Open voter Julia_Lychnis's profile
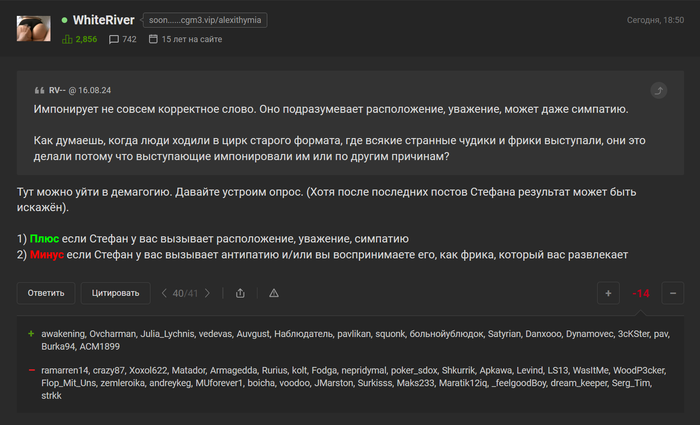The image size is (700, 425). tap(167, 334)
